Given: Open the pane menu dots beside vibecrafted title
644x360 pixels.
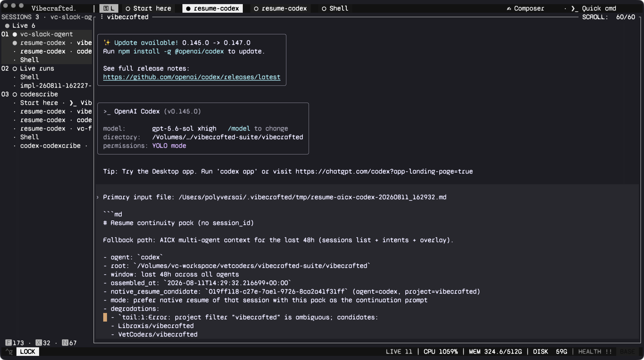Looking at the screenshot, I should [102, 17].
